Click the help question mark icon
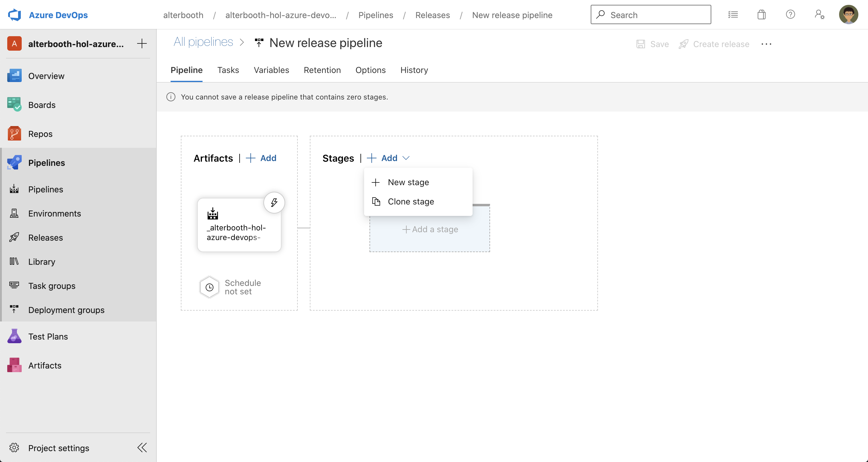The width and height of the screenshot is (868, 462). click(790, 15)
